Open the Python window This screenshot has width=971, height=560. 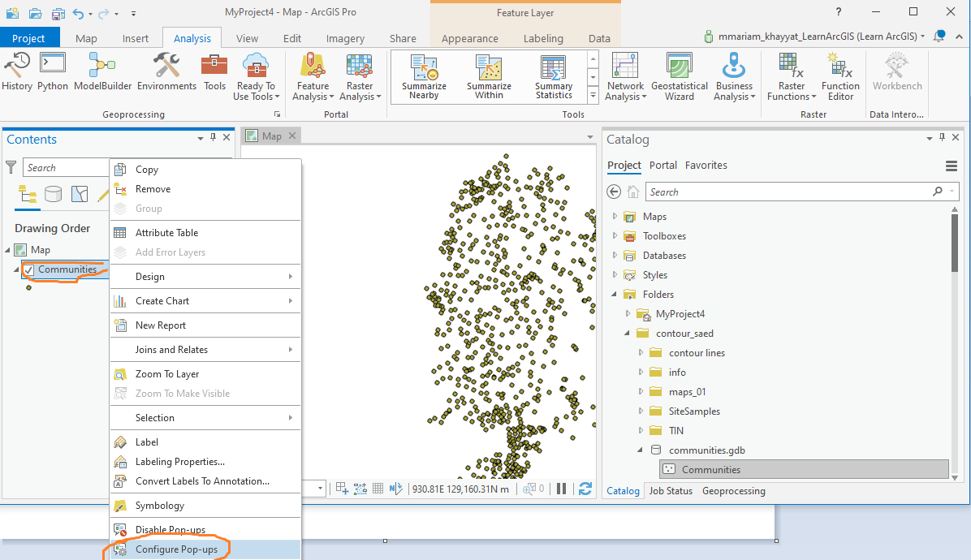(53, 71)
